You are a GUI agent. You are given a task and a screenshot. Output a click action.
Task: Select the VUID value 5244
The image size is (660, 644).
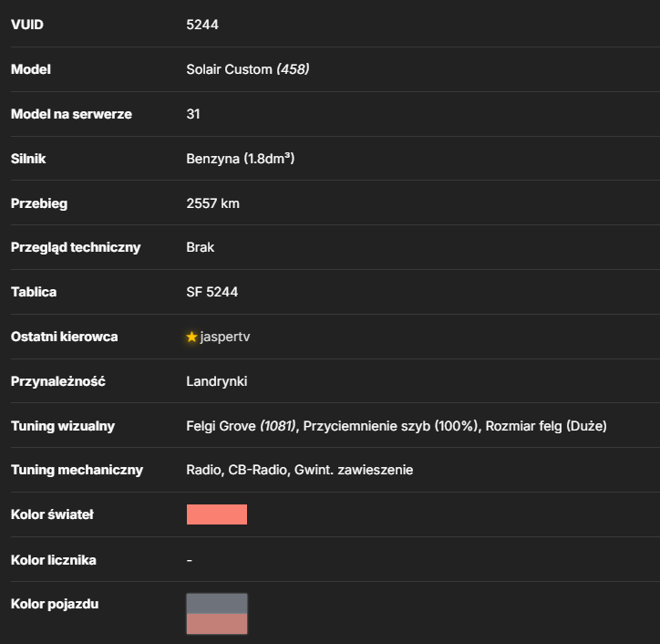coord(202,25)
